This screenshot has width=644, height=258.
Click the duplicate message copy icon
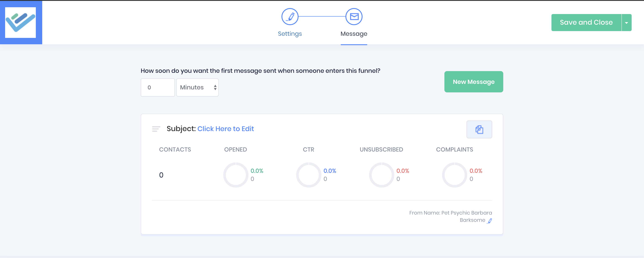[479, 129]
